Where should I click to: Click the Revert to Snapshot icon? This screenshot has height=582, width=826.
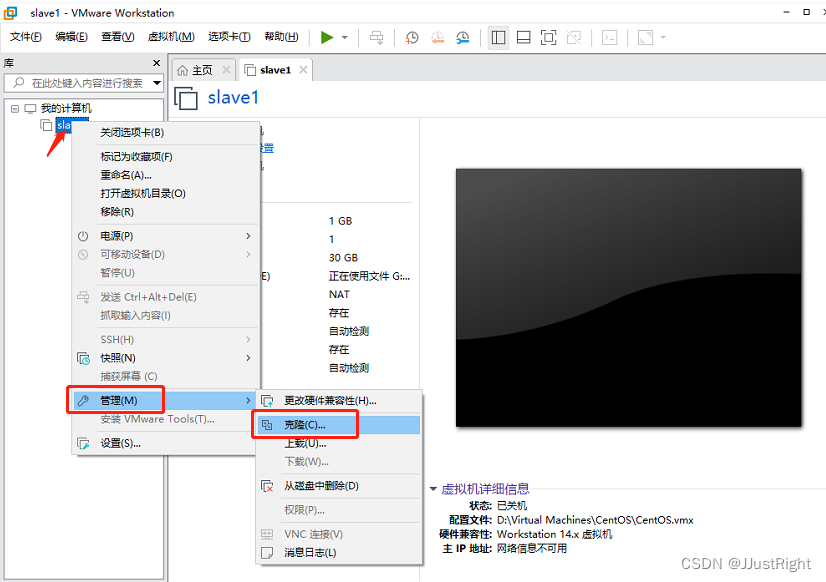pyautogui.click(x=437, y=37)
